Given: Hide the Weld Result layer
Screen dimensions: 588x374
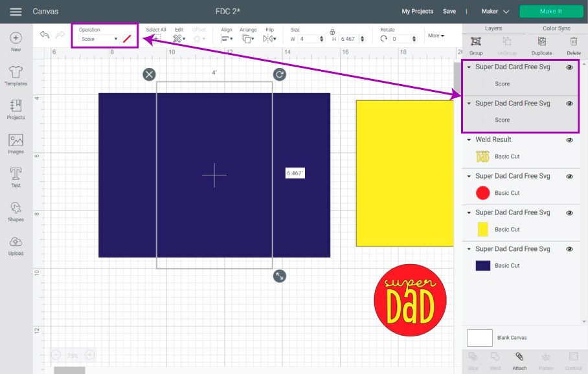Looking at the screenshot, I should click(x=570, y=140).
